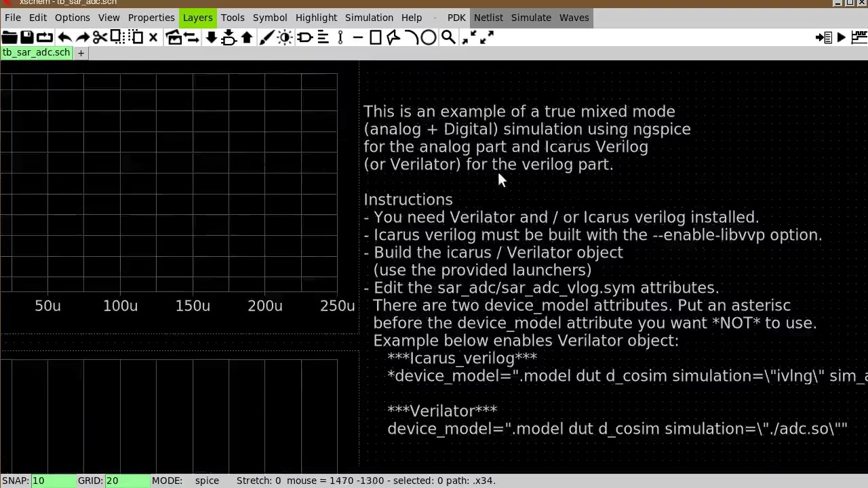Screen dimensions: 868x488
Task: Select the Insert Line tool
Action: tap(357, 37)
